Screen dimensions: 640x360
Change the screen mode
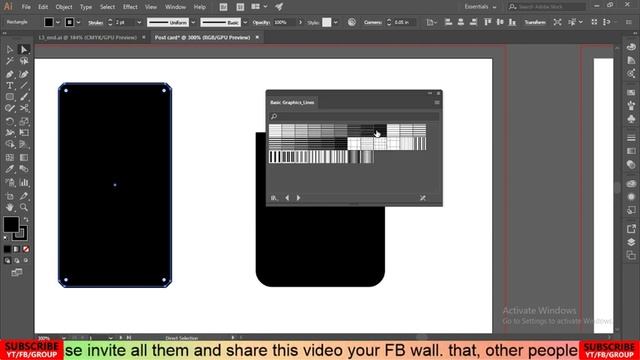pos(17,272)
